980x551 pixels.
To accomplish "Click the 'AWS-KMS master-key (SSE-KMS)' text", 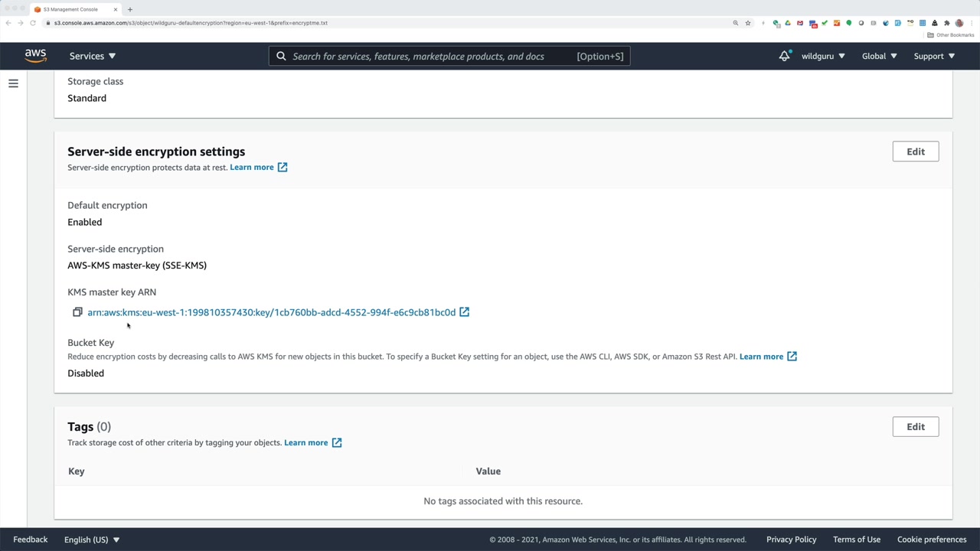I will pos(137,266).
